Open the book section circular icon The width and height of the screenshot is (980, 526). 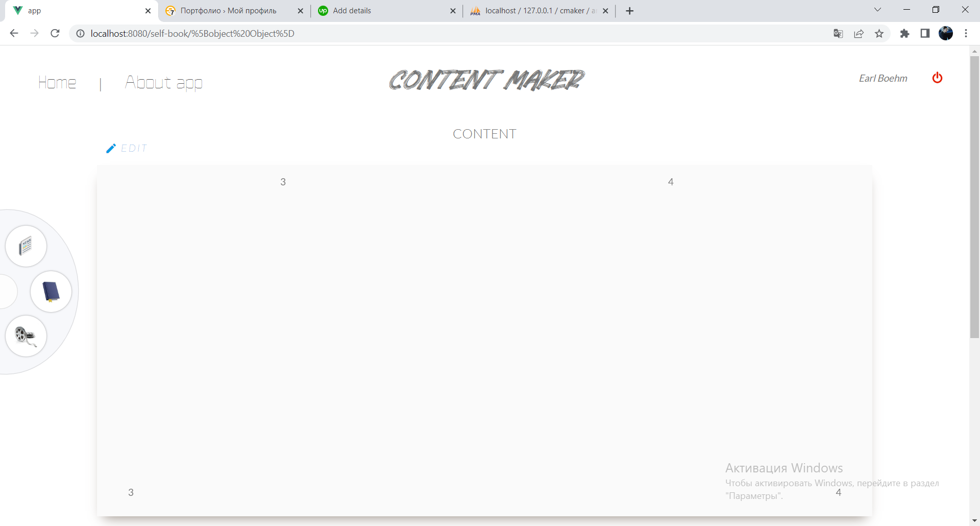[51, 292]
